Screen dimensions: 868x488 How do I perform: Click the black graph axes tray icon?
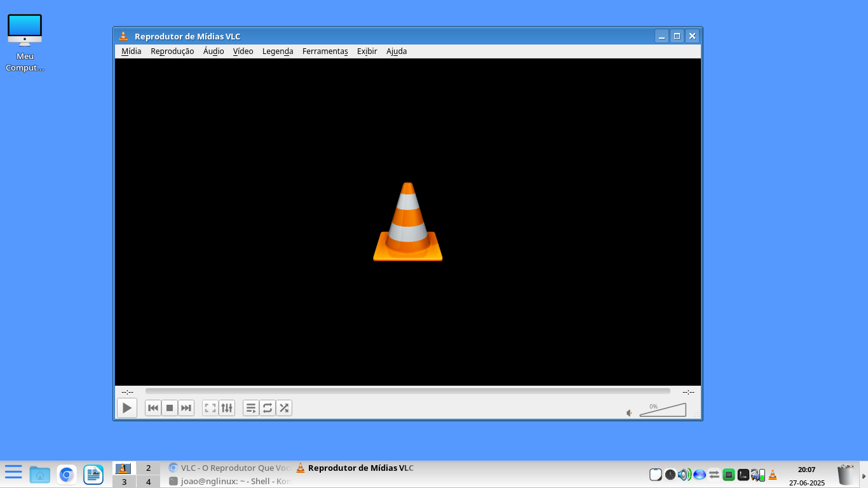tap(743, 475)
